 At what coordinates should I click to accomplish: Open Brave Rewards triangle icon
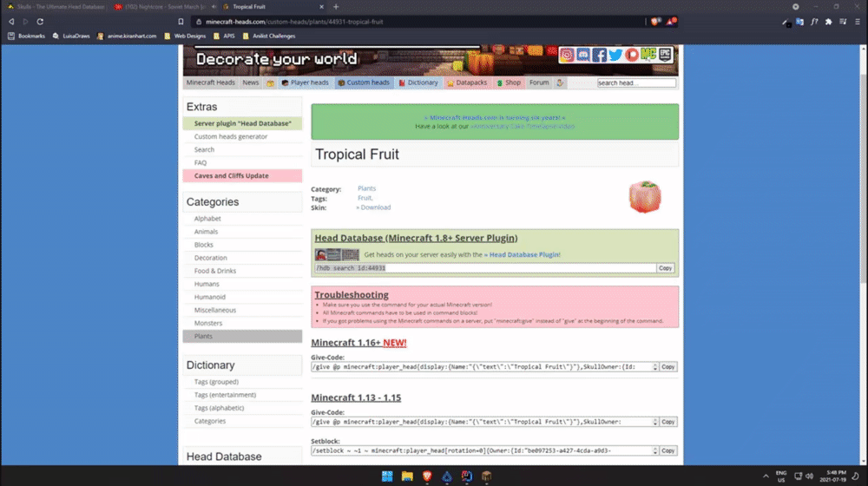tap(671, 22)
